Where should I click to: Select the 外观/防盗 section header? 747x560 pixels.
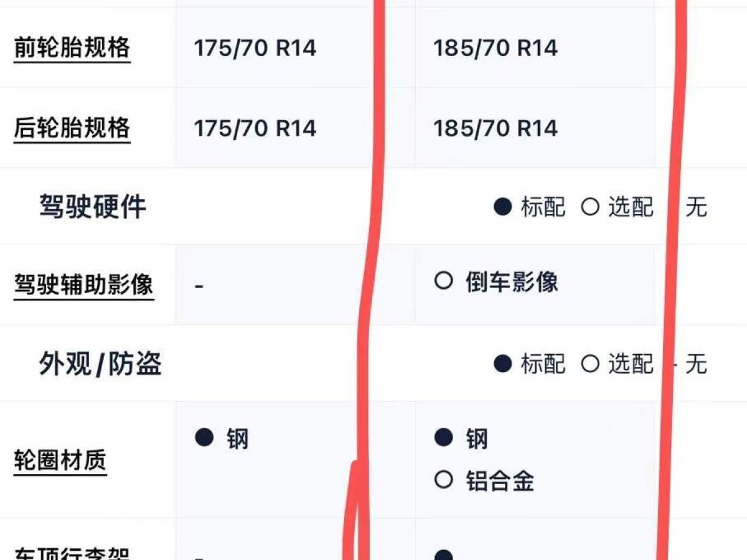100,364
